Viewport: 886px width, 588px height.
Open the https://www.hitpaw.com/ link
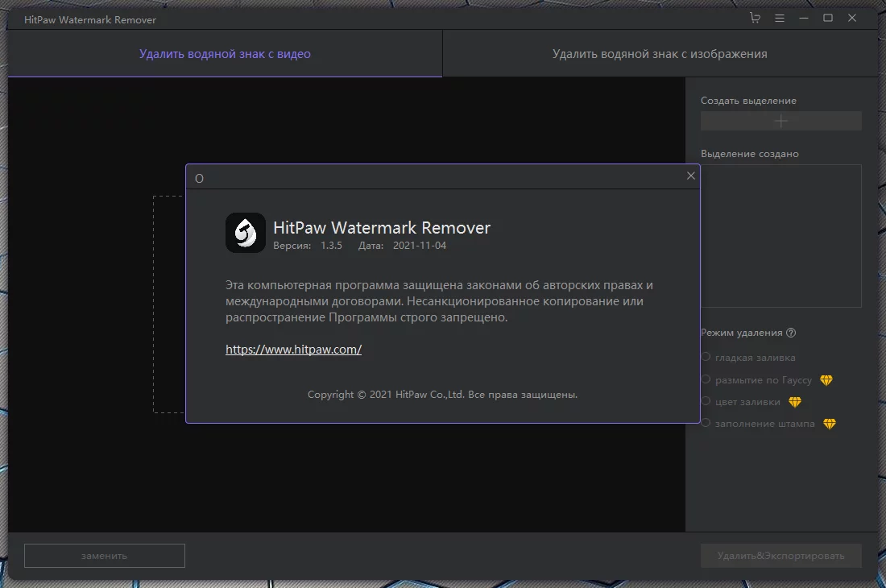click(293, 349)
